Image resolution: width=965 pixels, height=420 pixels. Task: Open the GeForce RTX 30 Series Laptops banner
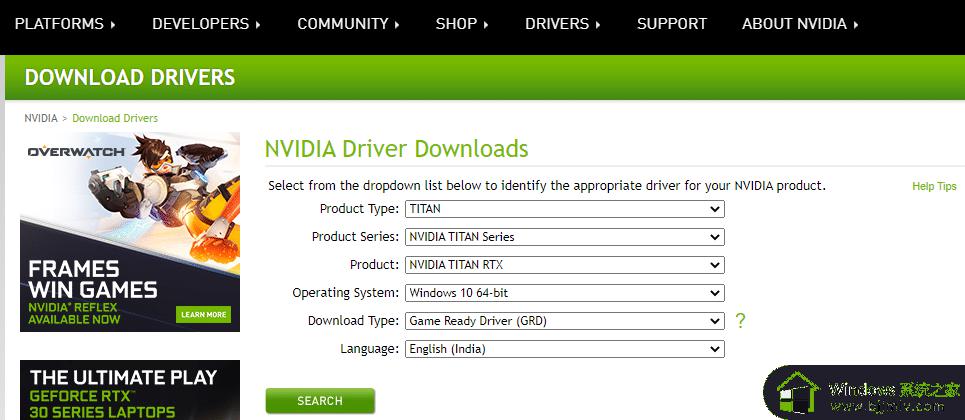[x=130, y=390]
